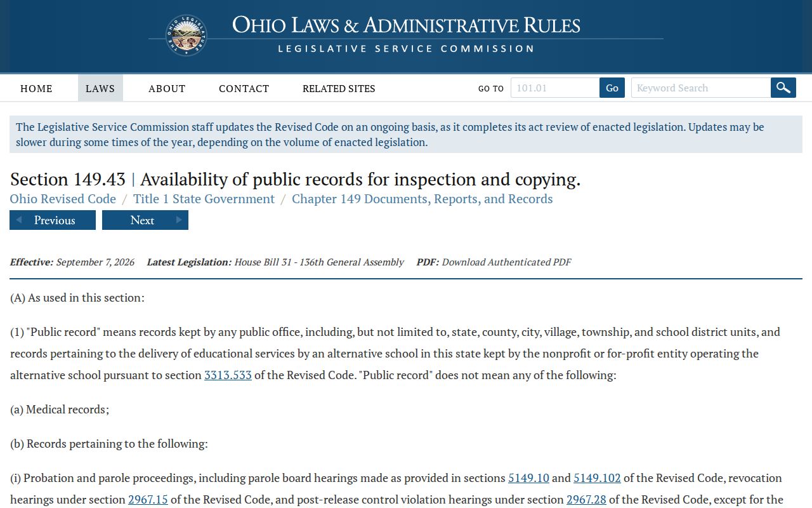Go to the Next section
812x508 pixels.
click(145, 220)
